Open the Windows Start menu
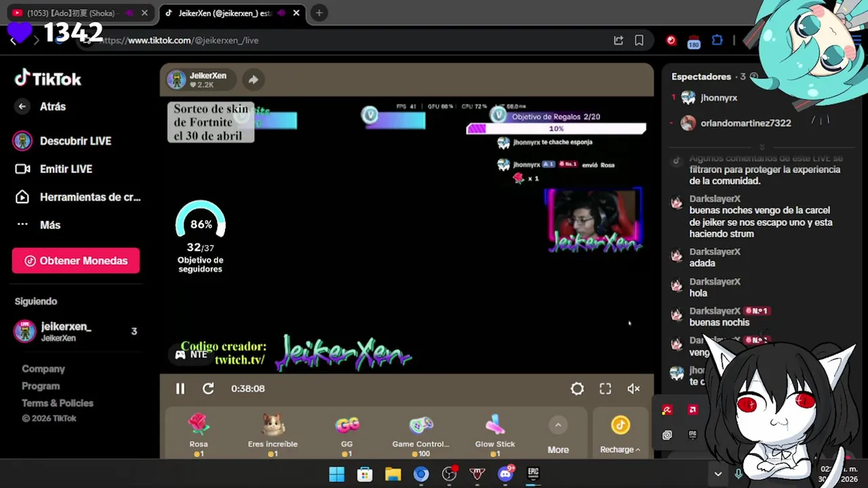Viewport: 868px width, 488px height. pyautogui.click(x=337, y=474)
